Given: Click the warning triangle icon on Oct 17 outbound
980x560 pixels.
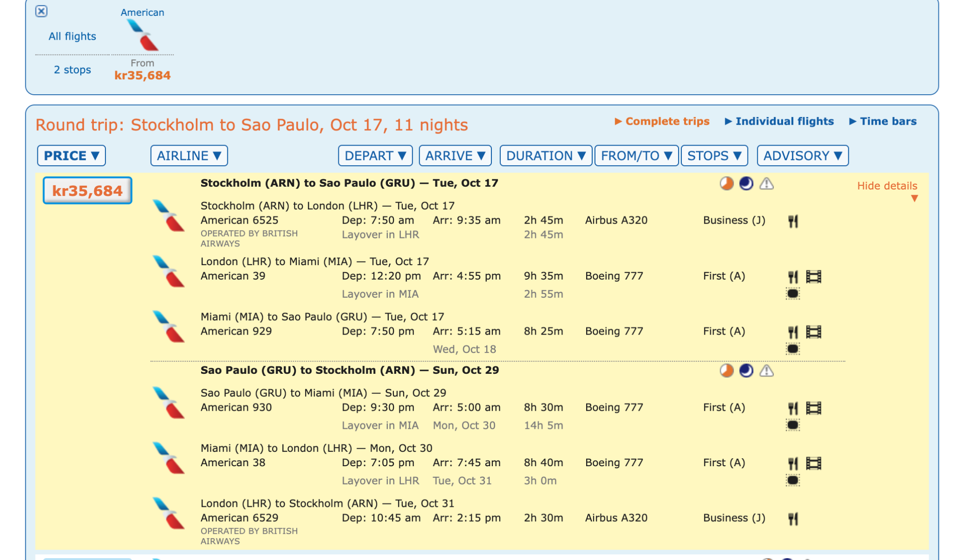Looking at the screenshot, I should tap(766, 184).
